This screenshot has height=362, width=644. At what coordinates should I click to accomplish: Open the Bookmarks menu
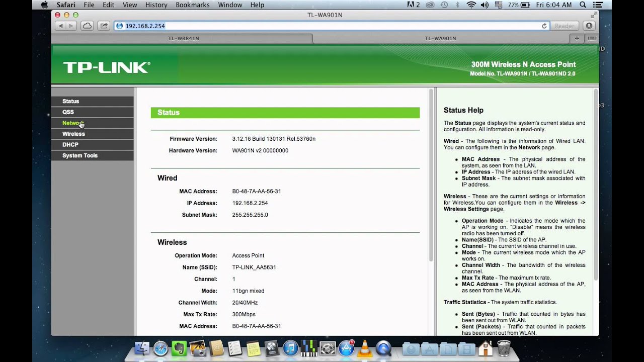tap(193, 5)
